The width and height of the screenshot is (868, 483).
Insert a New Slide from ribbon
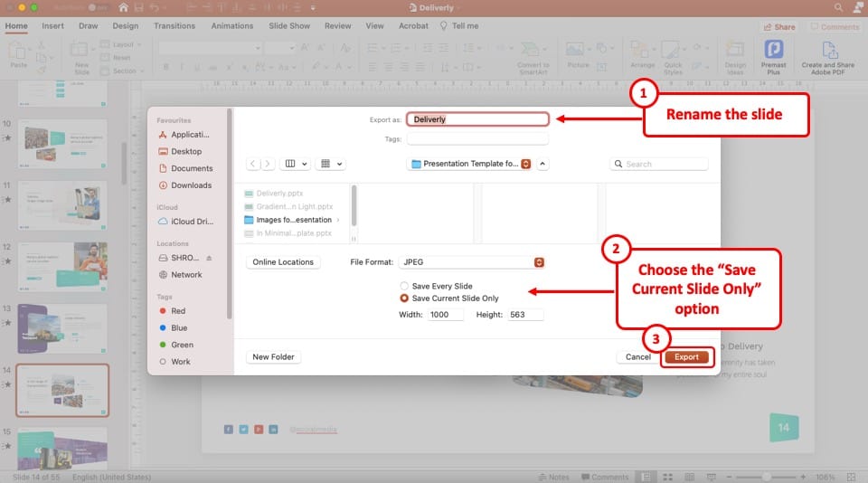[x=81, y=57]
